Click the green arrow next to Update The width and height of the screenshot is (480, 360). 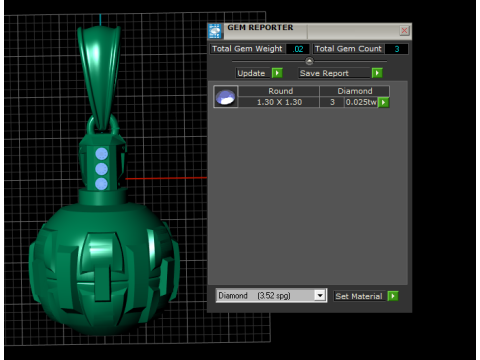[277, 73]
